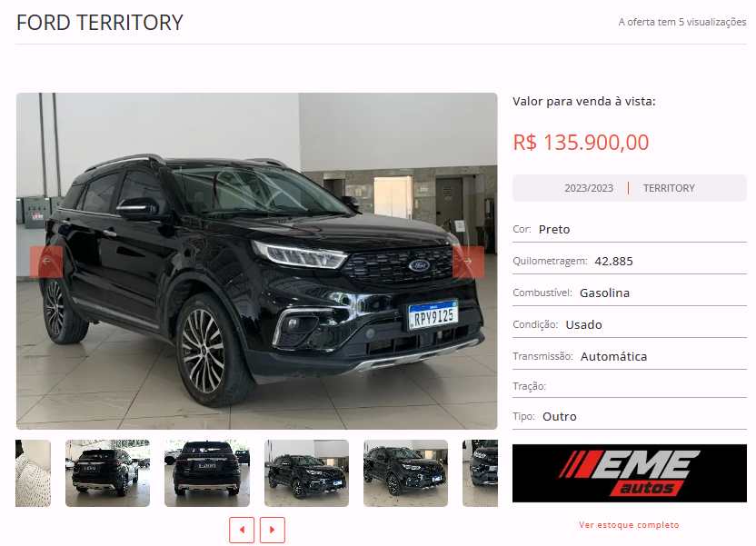This screenshot has height=546, width=756.
Task: Advance thumbnails with right triangle button
Action: tap(273, 530)
